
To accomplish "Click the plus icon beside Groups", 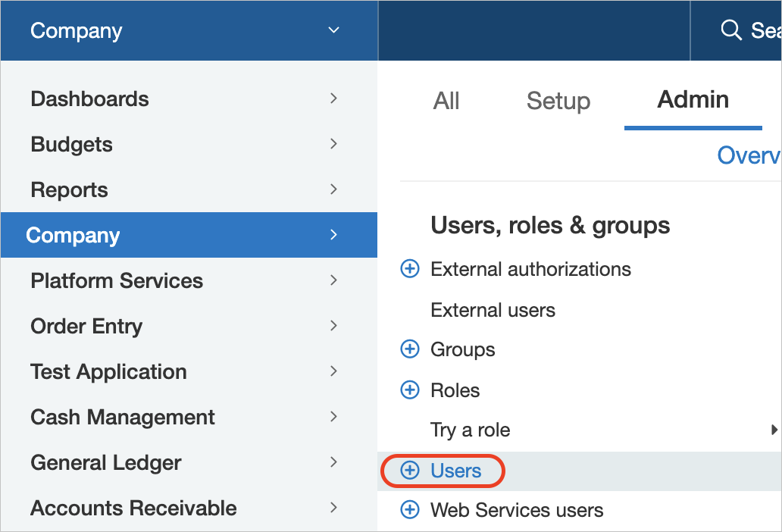I will tap(410, 349).
